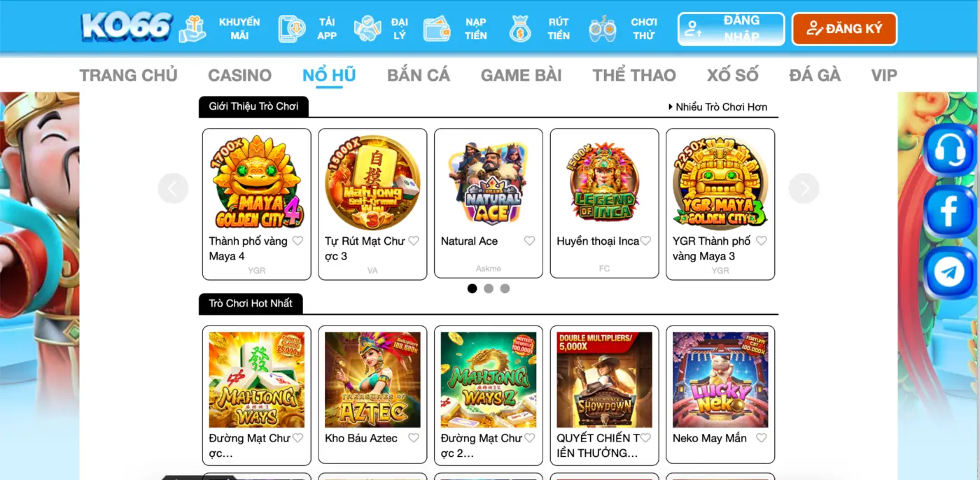The width and height of the screenshot is (980, 480).
Task: Open the Telegram floating icon
Action: [949, 272]
